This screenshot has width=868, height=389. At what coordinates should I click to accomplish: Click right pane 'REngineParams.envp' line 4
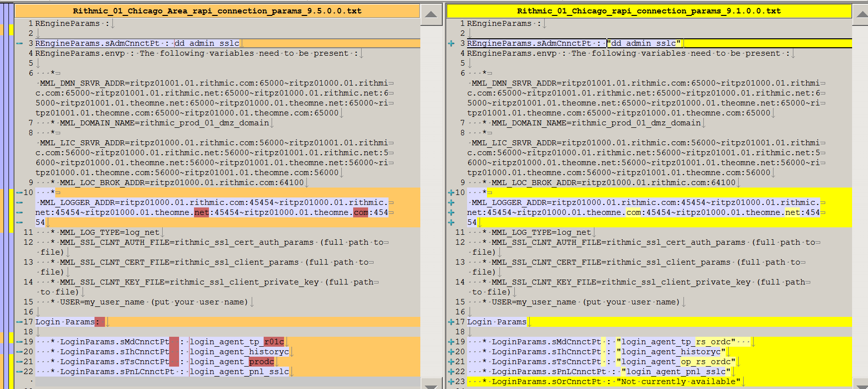pyautogui.click(x=629, y=53)
